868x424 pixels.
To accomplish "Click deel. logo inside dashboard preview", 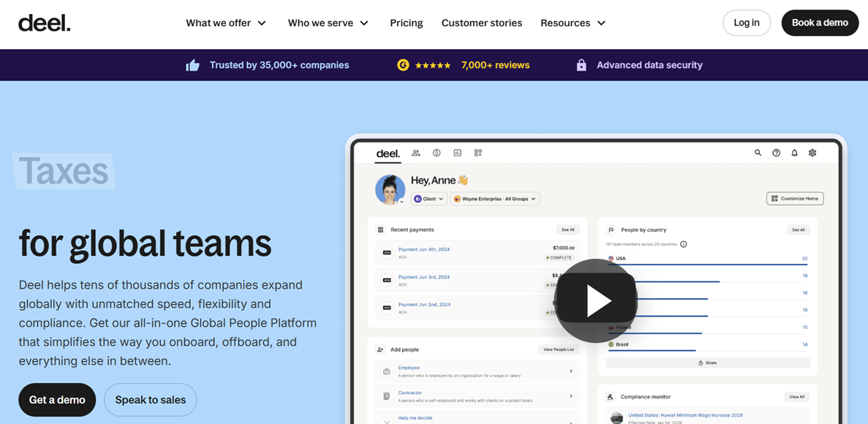I will tap(388, 154).
